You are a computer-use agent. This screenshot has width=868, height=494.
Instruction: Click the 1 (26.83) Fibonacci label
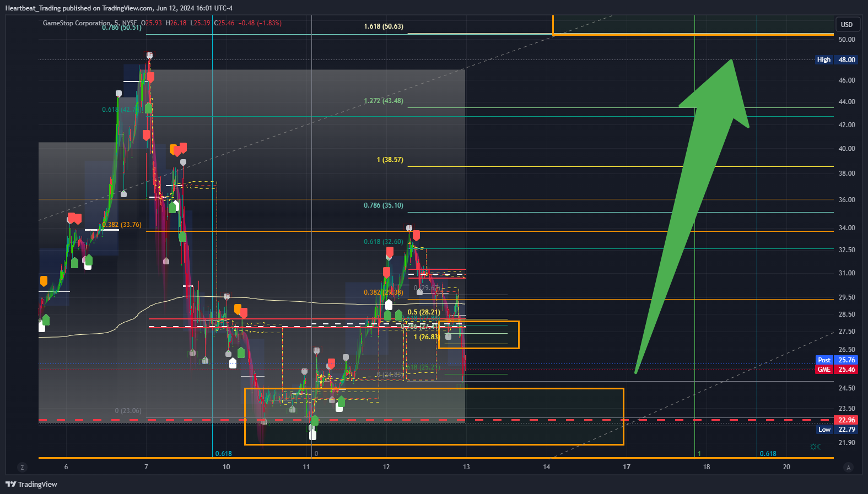(427, 337)
